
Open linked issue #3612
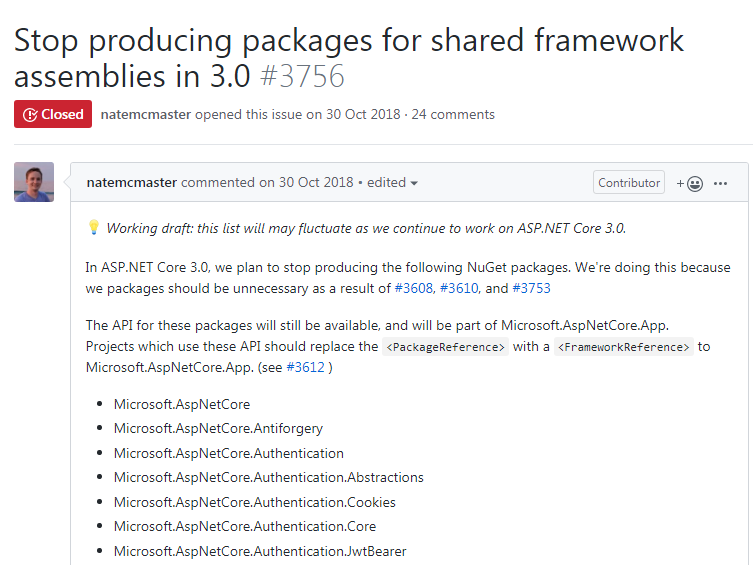(305, 367)
